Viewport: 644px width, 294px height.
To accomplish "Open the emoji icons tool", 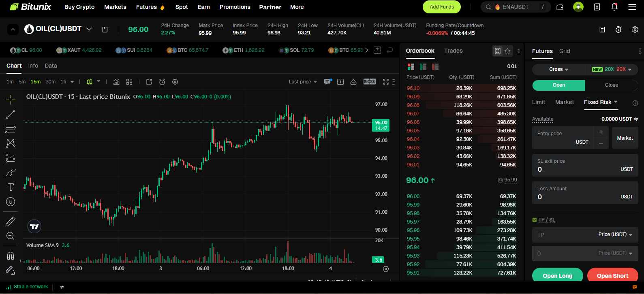I will 11,202.
